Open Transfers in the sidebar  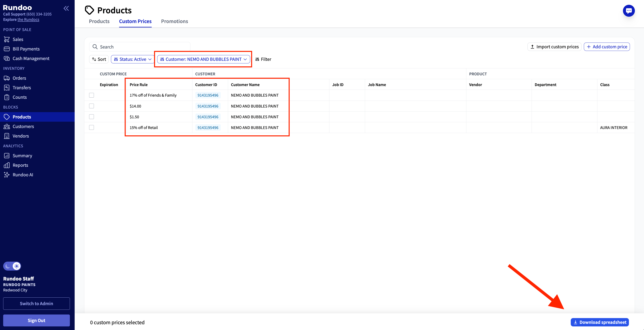point(37,88)
